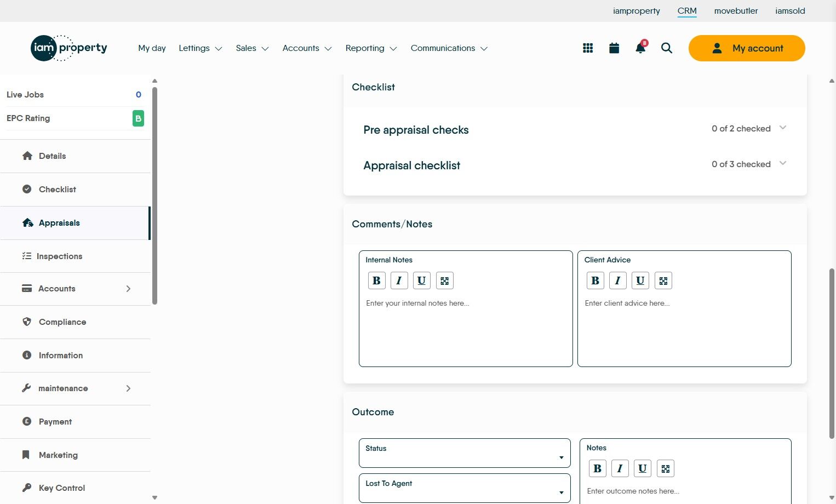Open the apps grid icon
This screenshot has height=504, width=836.
click(x=588, y=48)
